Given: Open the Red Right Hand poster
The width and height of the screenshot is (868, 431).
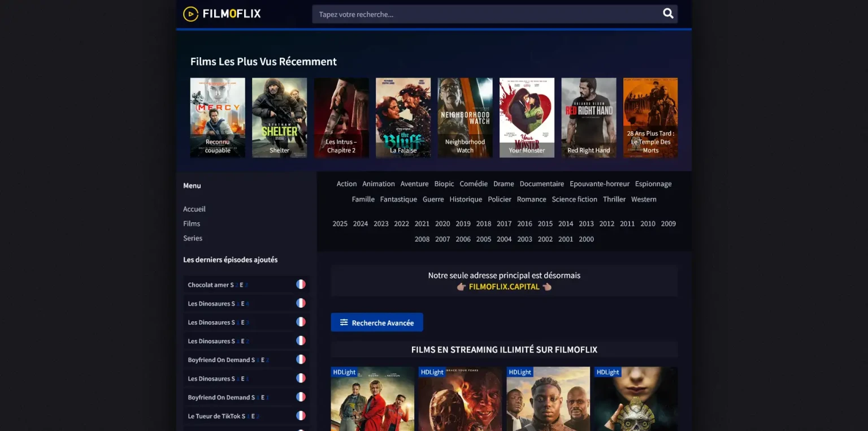Looking at the screenshot, I should [589, 118].
